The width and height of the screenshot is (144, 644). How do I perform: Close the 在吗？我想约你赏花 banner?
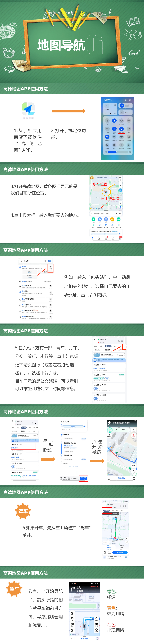[117, 178]
